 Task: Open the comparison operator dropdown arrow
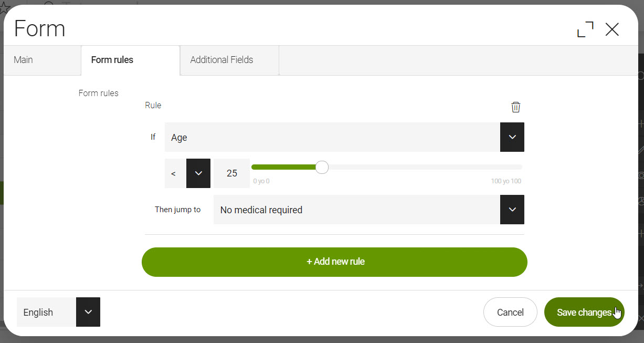tap(198, 173)
